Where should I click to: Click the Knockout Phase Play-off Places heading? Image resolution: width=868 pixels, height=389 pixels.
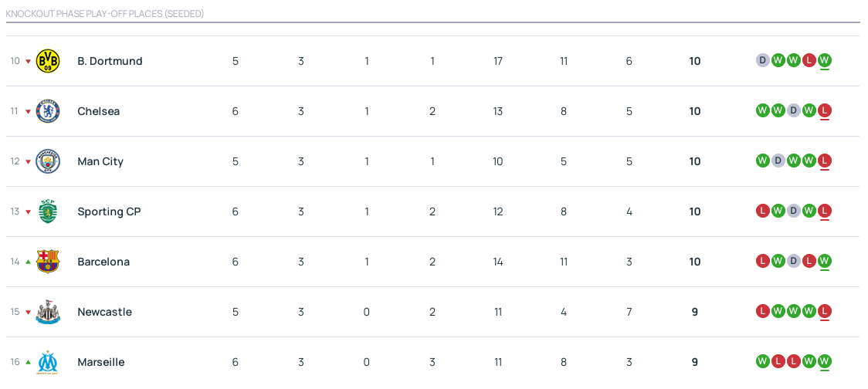point(105,14)
